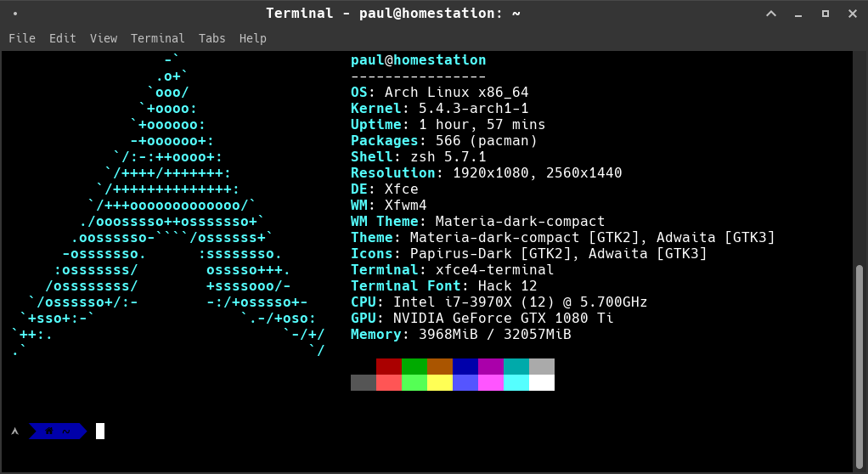868x474 pixels.
Task: Open the View menu
Action: point(104,38)
